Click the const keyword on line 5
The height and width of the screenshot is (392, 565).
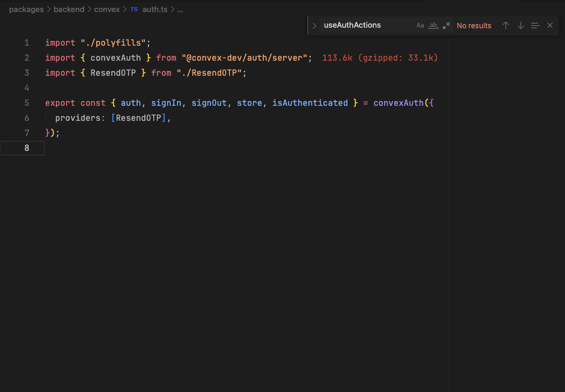pyautogui.click(x=93, y=103)
